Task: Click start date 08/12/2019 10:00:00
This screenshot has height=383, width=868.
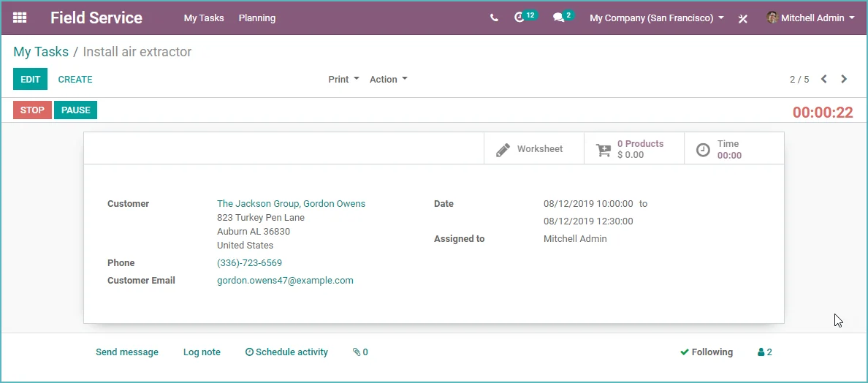Action: pyautogui.click(x=588, y=204)
